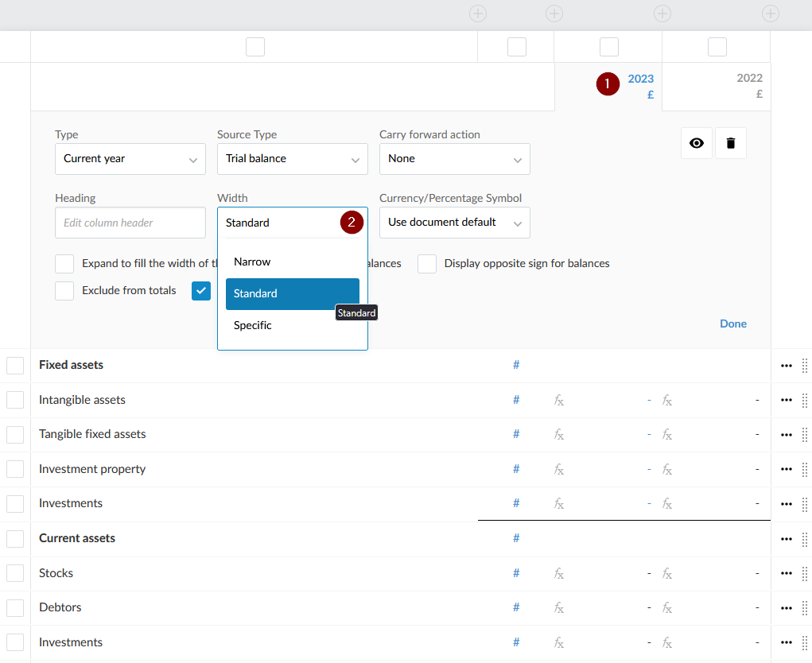Screen dimensions: 812x663
Task: Open the Type dropdown showing Current year
Action: click(130, 159)
